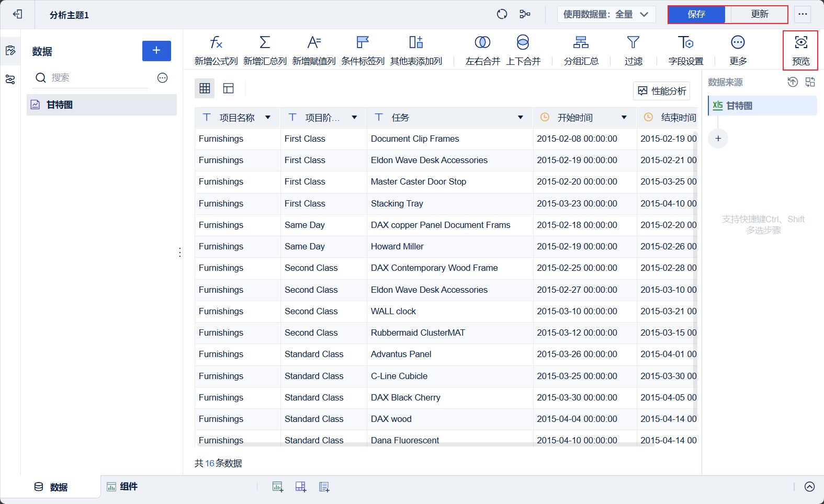Screen dimensions: 824x504
Task: Click cell Master Caster Door Stop
Action: tap(450, 182)
